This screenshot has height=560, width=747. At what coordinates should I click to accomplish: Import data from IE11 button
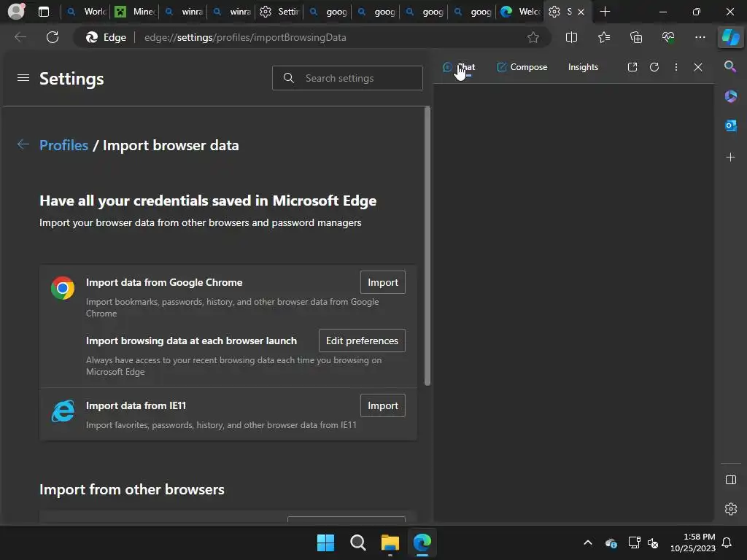tap(382, 405)
